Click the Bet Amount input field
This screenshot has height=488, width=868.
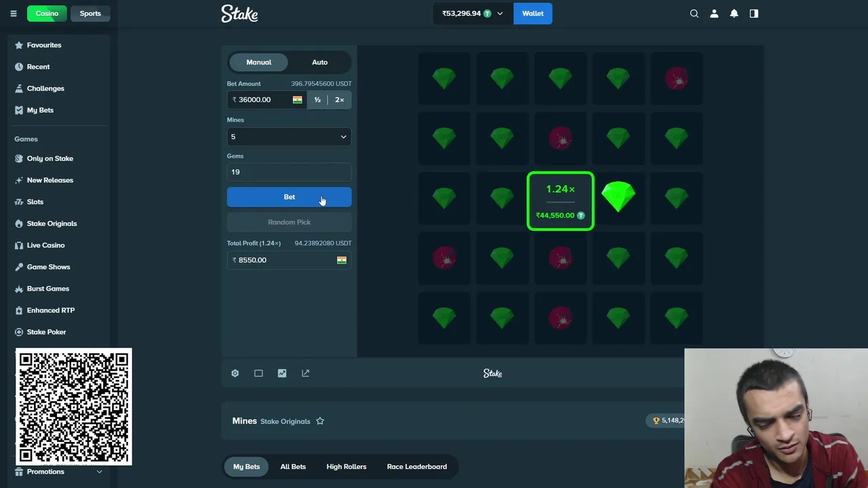(267, 100)
